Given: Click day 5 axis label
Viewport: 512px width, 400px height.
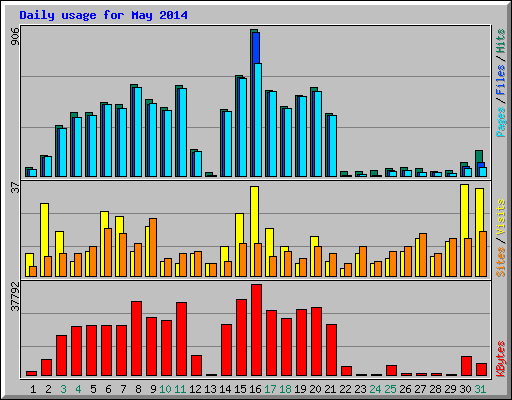Looking at the screenshot, I should click(93, 389).
